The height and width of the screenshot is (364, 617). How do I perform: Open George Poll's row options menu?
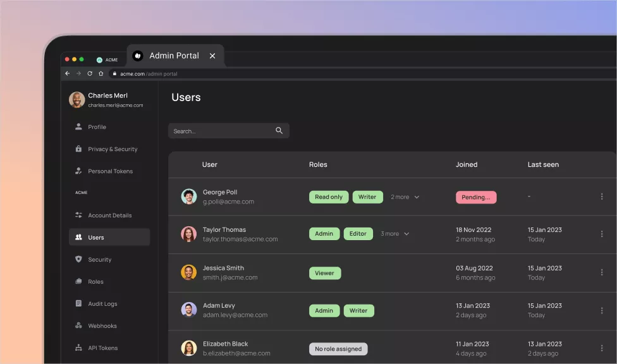coord(602,197)
